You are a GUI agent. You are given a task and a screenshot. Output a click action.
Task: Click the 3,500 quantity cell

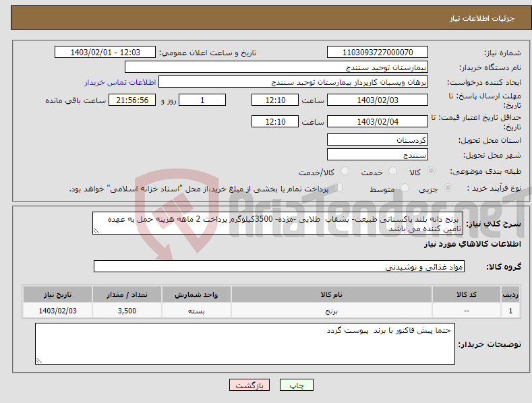(x=127, y=311)
